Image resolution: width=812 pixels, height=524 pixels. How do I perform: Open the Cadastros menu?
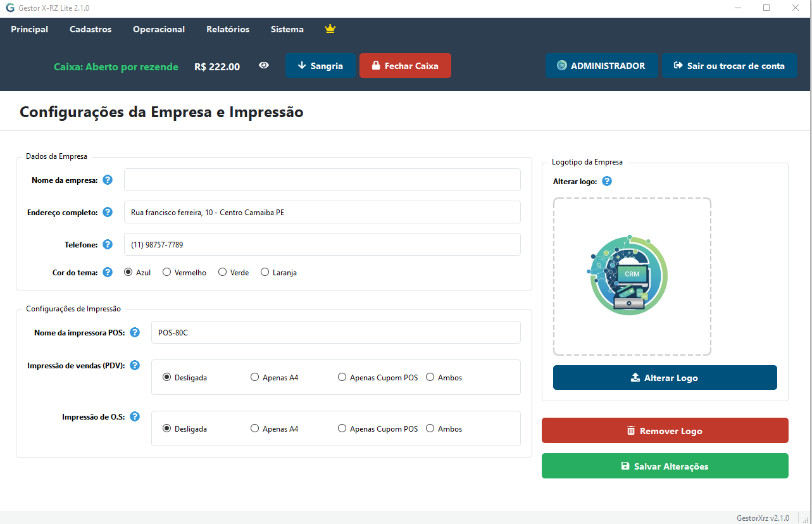click(x=91, y=29)
